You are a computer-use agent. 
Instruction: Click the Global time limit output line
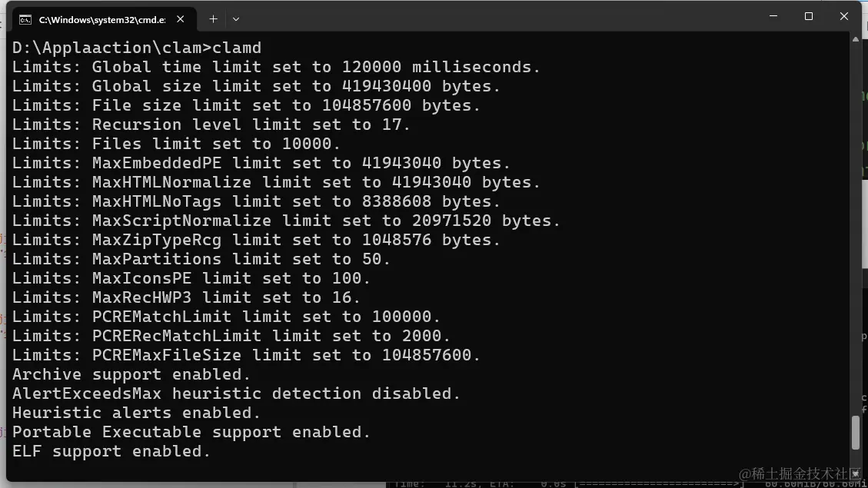click(x=276, y=67)
